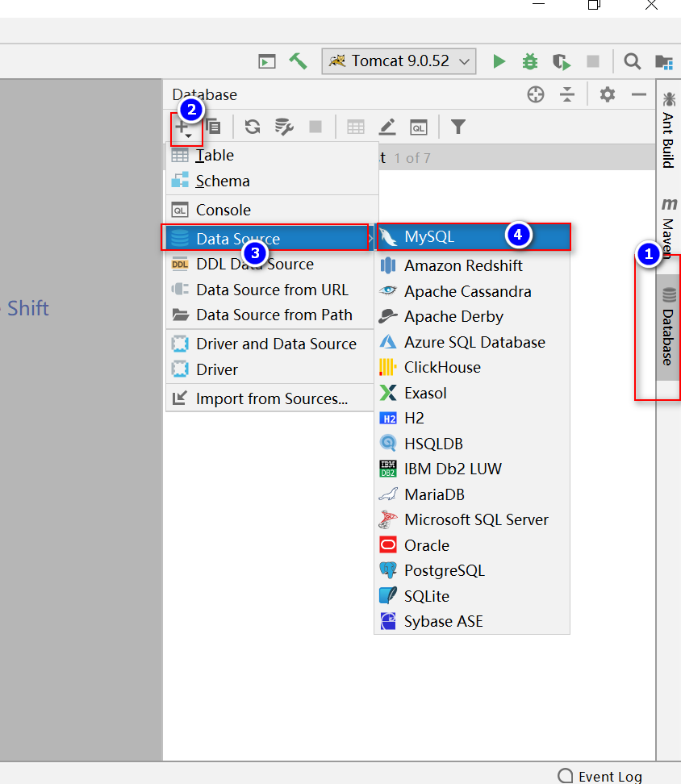Open Database panel settings gear
This screenshot has width=681, height=784.
(607, 94)
